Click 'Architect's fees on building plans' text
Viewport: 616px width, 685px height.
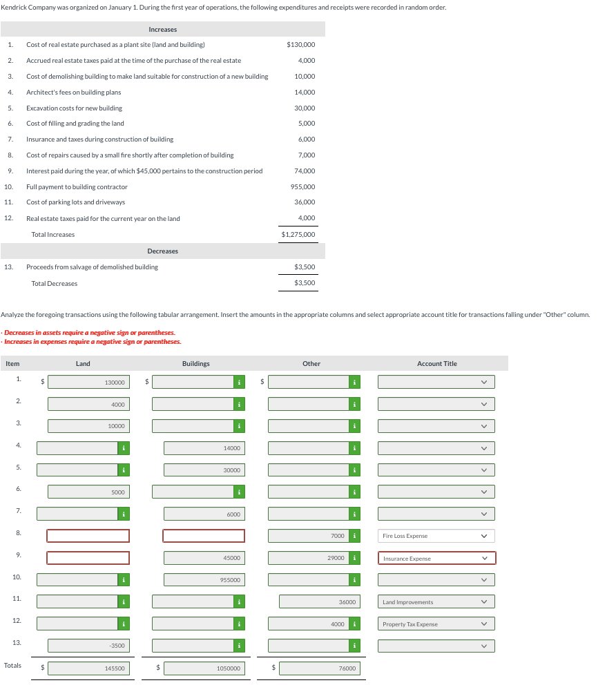pyautogui.click(x=73, y=92)
